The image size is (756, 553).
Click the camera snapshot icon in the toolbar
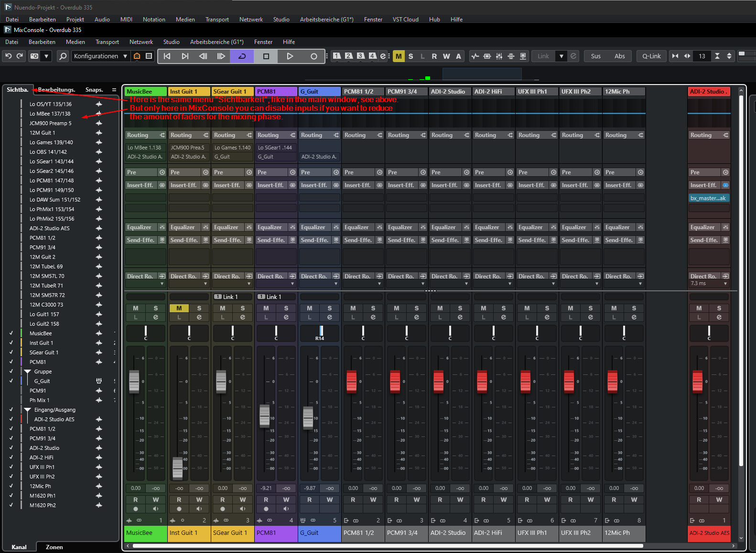(x=34, y=56)
